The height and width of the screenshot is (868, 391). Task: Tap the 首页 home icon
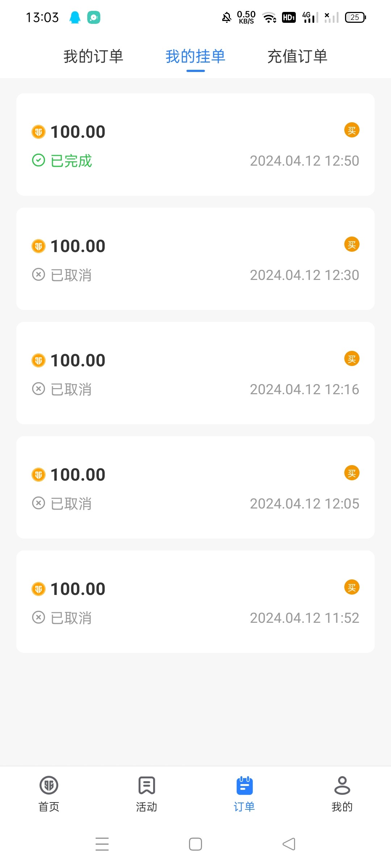point(49,785)
